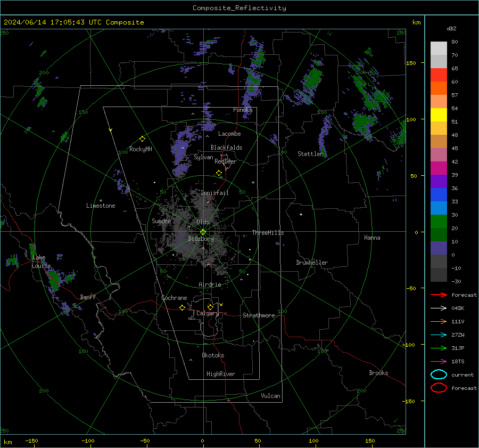The width and height of the screenshot is (479, 448).
Task: Click the red forecast ellipse icon
Action: click(x=439, y=388)
